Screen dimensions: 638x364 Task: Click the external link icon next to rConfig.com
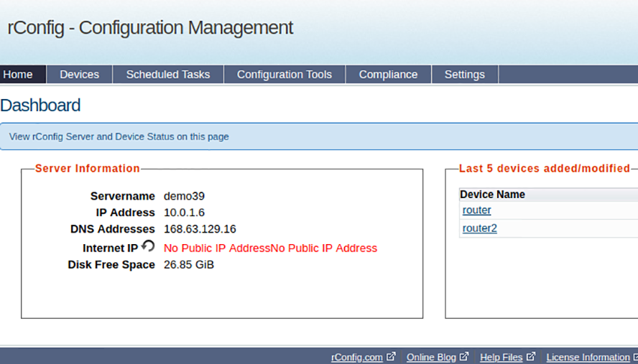point(391,357)
